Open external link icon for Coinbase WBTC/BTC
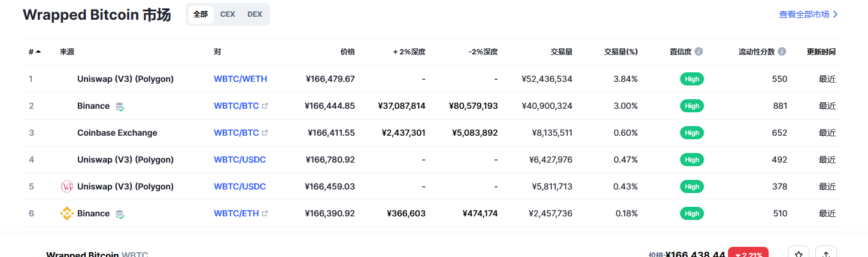This screenshot has width=868, height=257. (265, 133)
